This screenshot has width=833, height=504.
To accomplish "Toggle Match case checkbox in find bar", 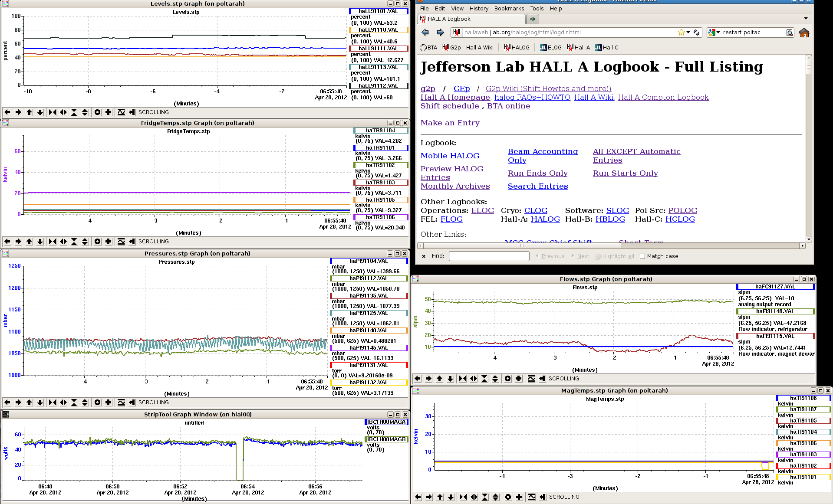I will tap(642, 256).
